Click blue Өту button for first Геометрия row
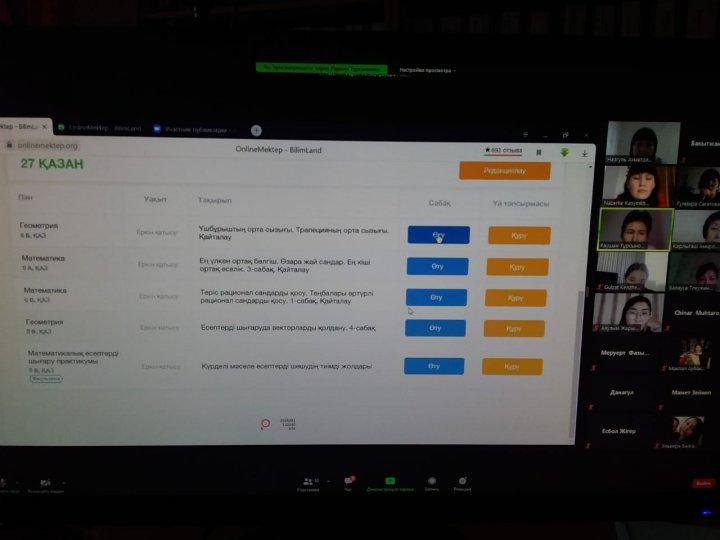The height and width of the screenshot is (540, 720). [x=439, y=235]
